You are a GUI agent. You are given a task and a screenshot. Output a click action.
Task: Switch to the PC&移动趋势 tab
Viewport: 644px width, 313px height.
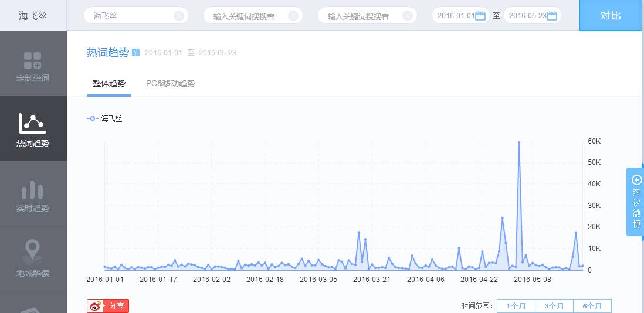pos(171,83)
